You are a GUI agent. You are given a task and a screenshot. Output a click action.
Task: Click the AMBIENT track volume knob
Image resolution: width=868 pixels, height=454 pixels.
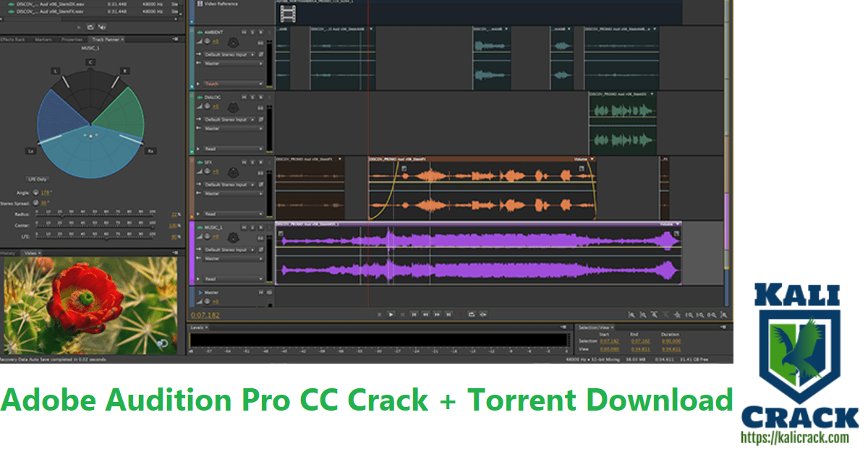tap(207, 40)
